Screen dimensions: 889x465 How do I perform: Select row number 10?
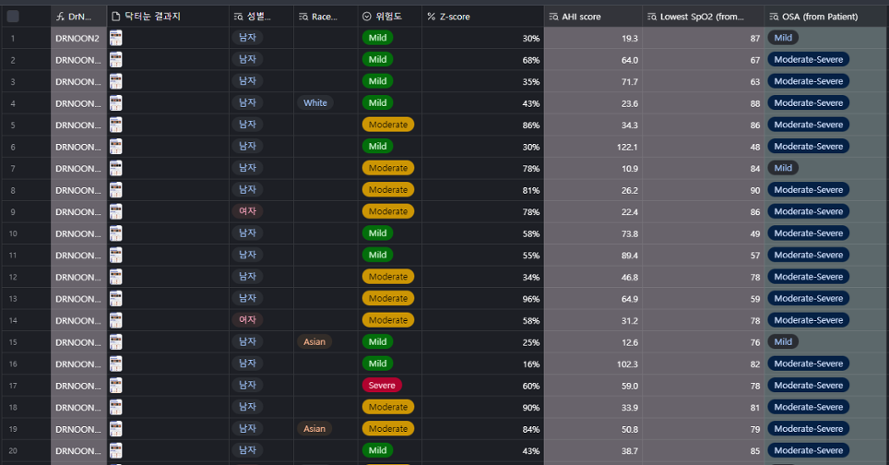pos(13,233)
